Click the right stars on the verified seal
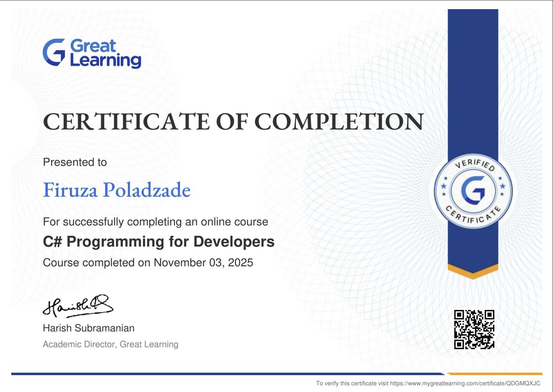 [x=502, y=186]
